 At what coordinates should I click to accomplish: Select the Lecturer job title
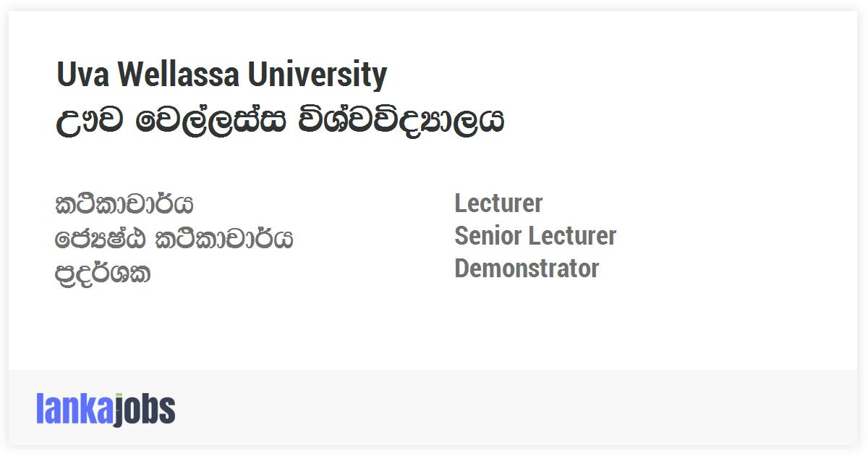[x=498, y=203]
